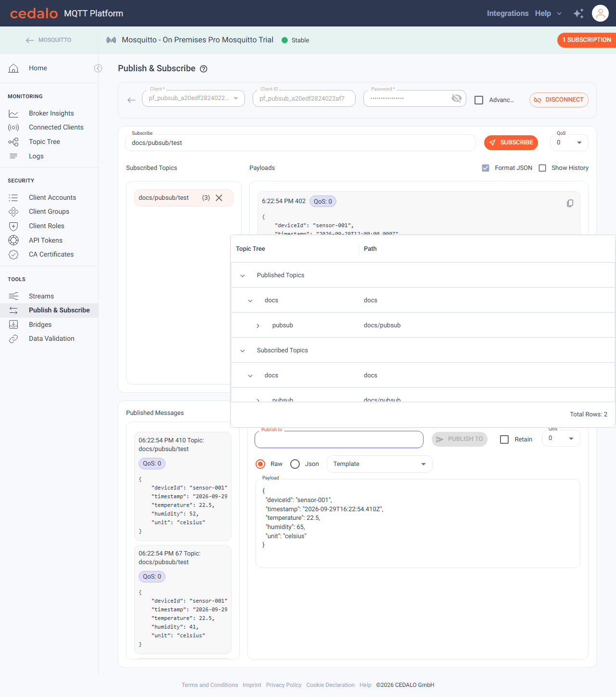Image resolution: width=616 pixels, height=697 pixels.
Task: Go back to MOSQUITTO via arrow
Action: tap(30, 40)
